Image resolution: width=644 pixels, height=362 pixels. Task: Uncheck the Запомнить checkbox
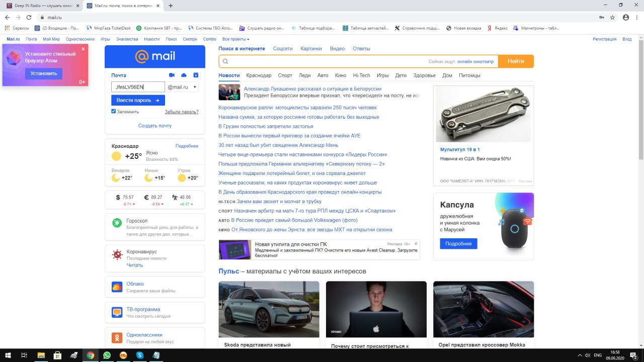[114, 111]
